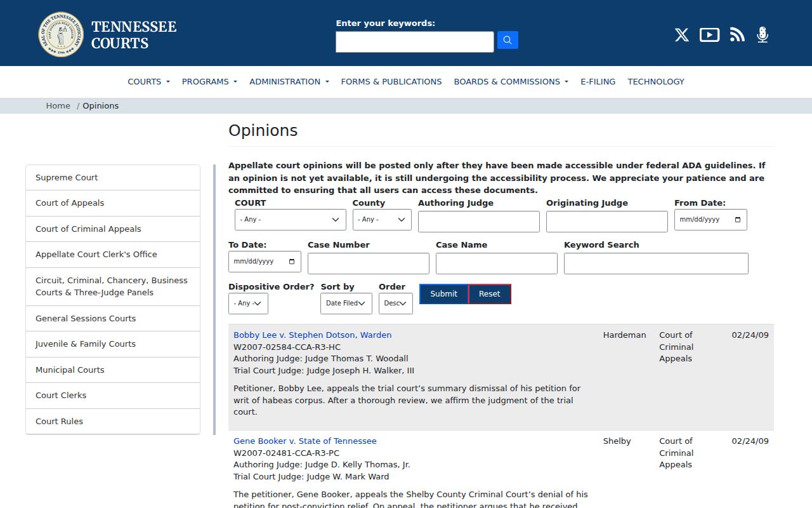Focus the header keywords search field

click(x=415, y=42)
